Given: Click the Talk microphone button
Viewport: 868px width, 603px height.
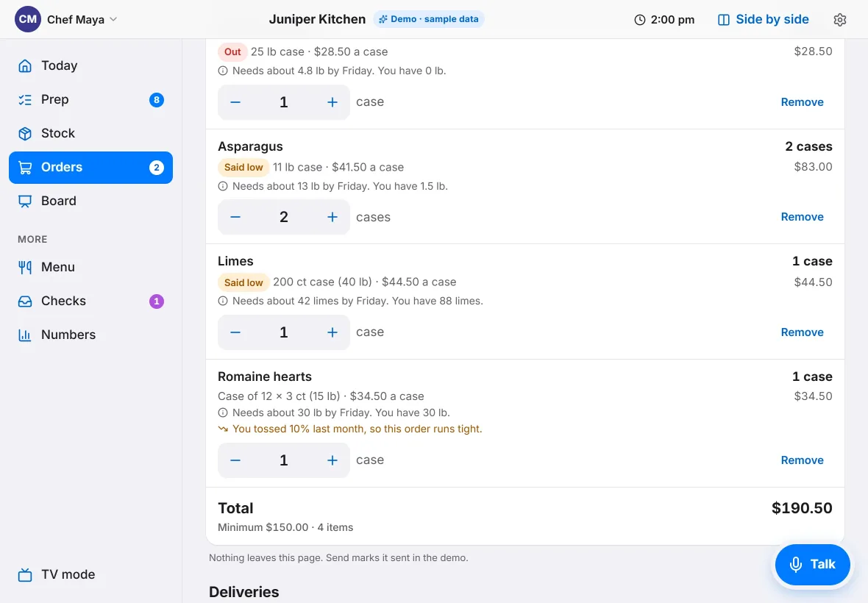Looking at the screenshot, I should (812, 564).
